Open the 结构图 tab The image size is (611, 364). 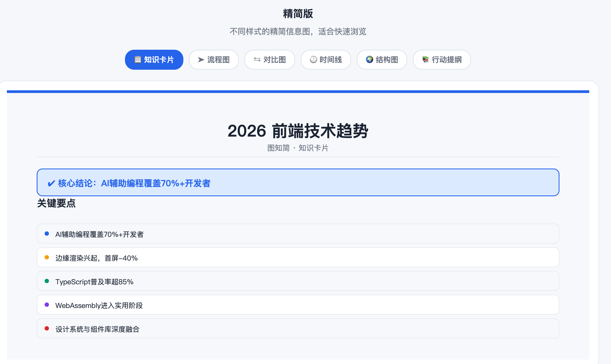pos(382,60)
